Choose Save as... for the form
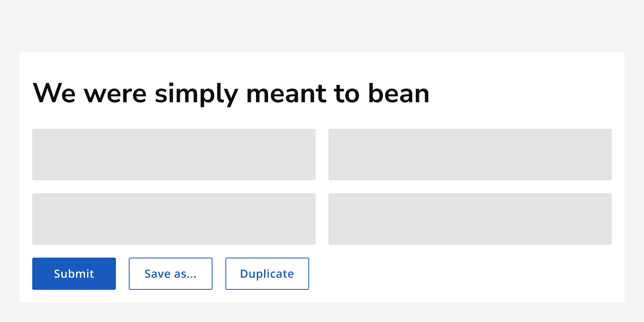Screen dimensions: 644x322 [170, 274]
